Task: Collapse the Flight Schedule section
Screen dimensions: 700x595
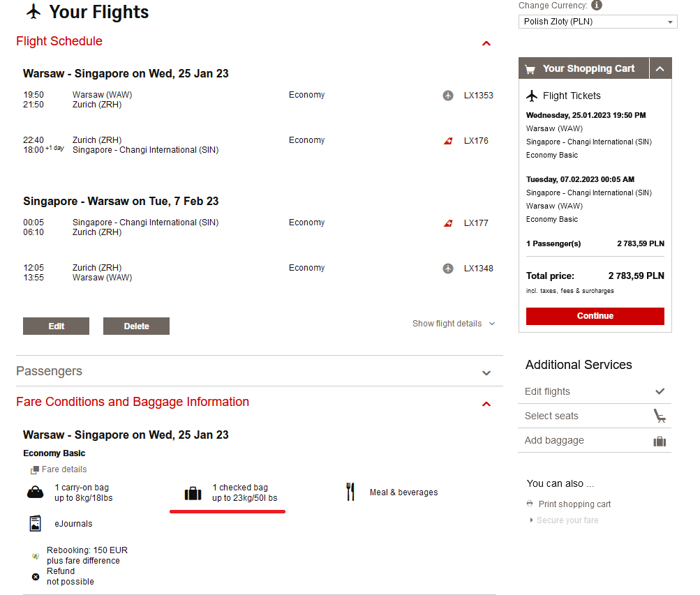Action: pos(486,43)
